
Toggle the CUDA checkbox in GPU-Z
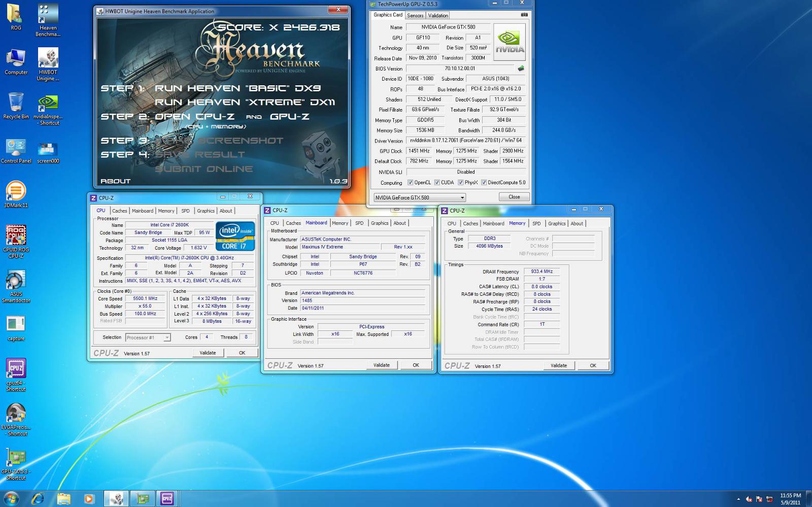click(x=436, y=182)
